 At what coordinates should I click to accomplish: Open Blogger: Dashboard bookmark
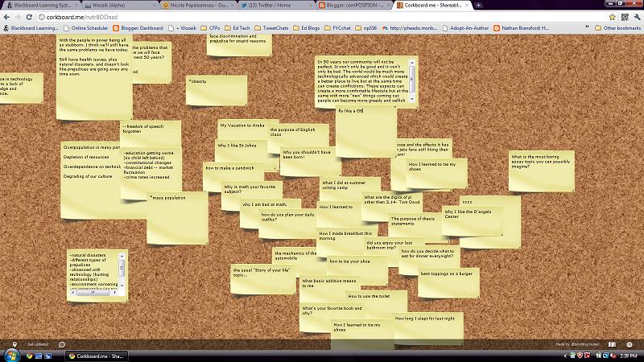138,28
